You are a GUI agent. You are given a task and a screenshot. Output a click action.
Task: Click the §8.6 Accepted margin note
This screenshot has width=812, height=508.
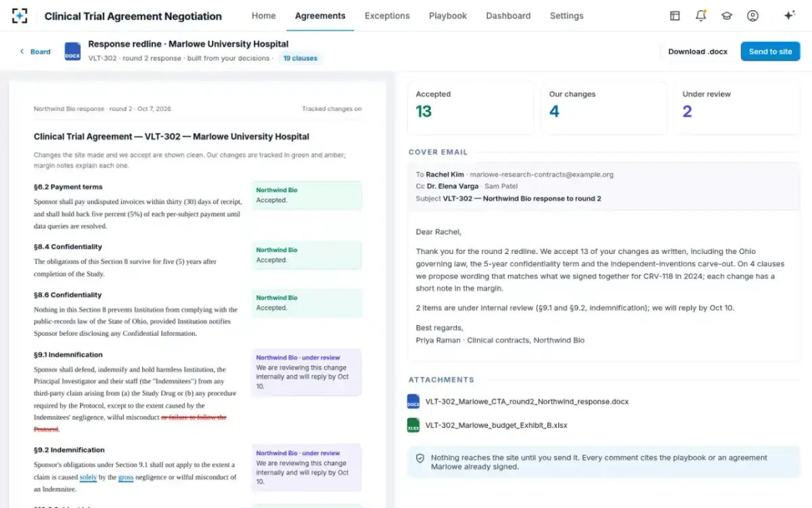[307, 303]
